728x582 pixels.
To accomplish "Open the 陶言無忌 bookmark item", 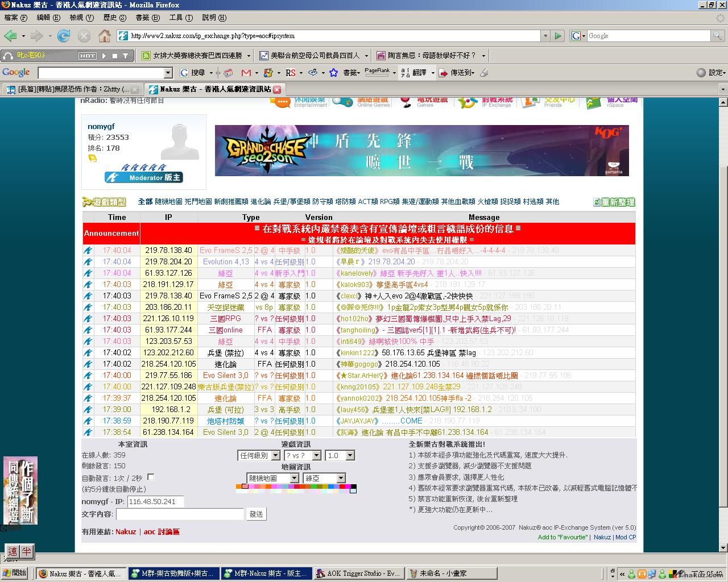I will (432, 56).
